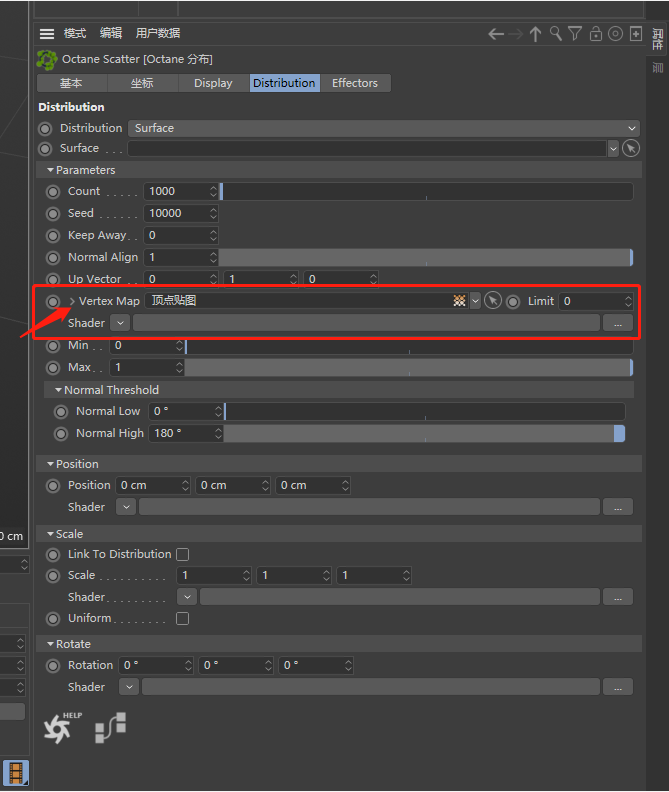Image resolution: width=669 pixels, height=792 pixels.
Task: Expand the Vertex Map arrow
Action: 72,302
